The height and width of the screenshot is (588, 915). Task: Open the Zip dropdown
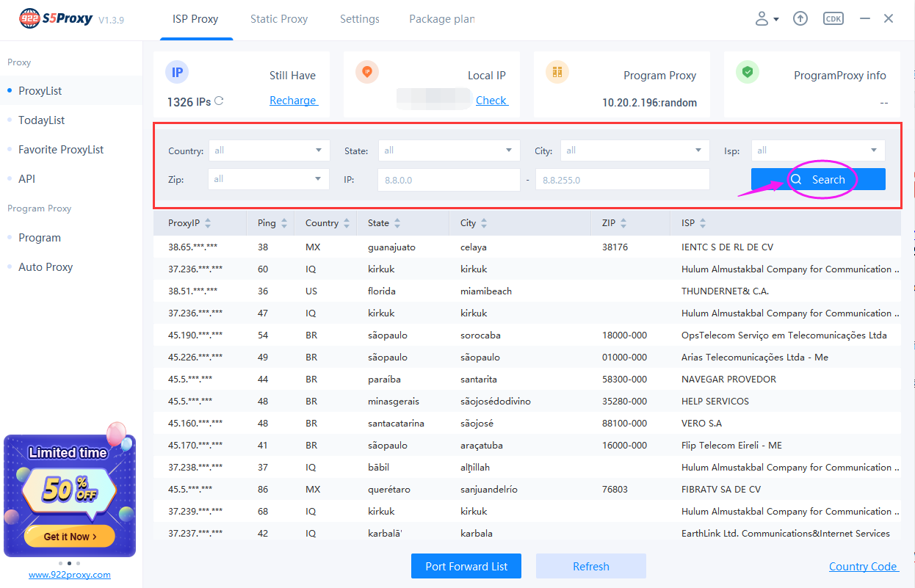click(268, 178)
